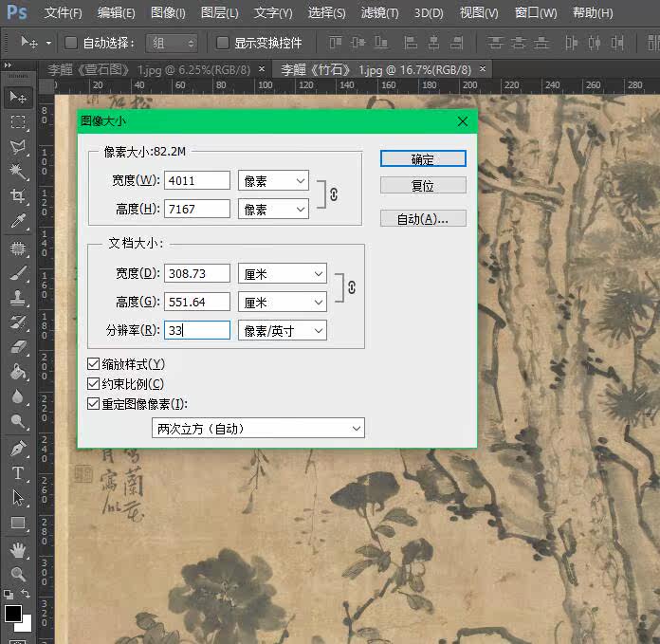The height and width of the screenshot is (644, 660).
Task: Select the History Brush tool
Action: tap(18, 322)
